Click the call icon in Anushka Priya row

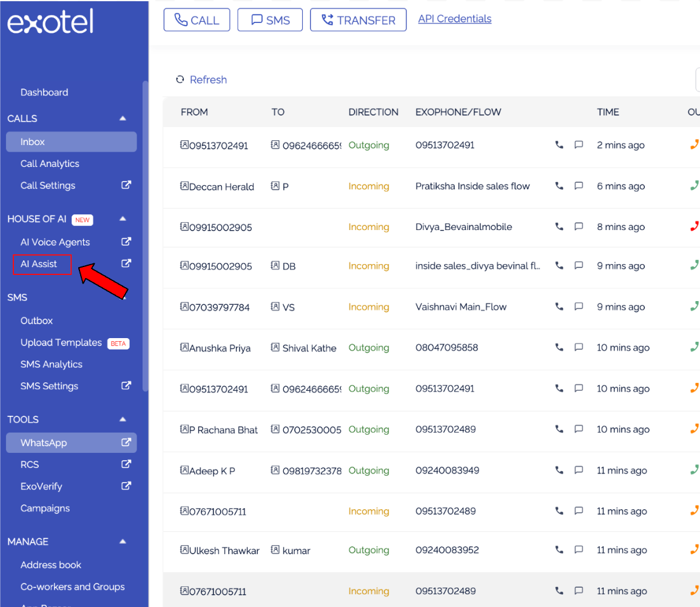pyautogui.click(x=559, y=347)
